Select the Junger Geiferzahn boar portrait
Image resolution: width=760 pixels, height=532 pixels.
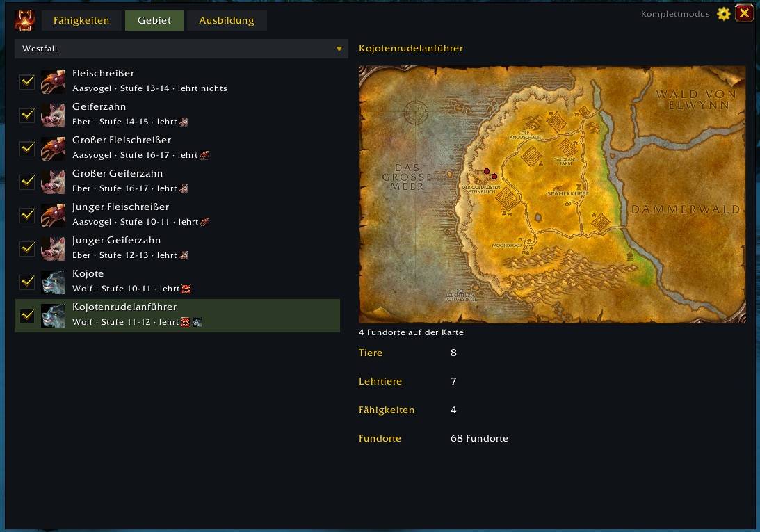(x=53, y=248)
